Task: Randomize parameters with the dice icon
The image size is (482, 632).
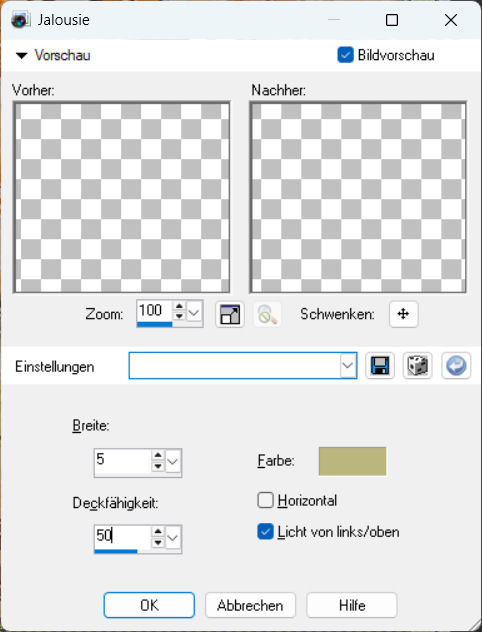Action: tap(418, 366)
